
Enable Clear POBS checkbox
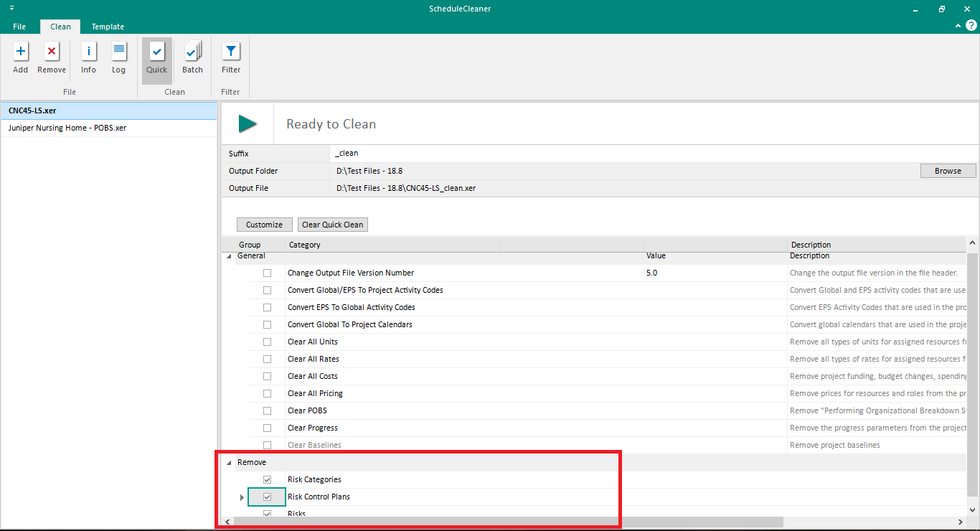(x=267, y=410)
